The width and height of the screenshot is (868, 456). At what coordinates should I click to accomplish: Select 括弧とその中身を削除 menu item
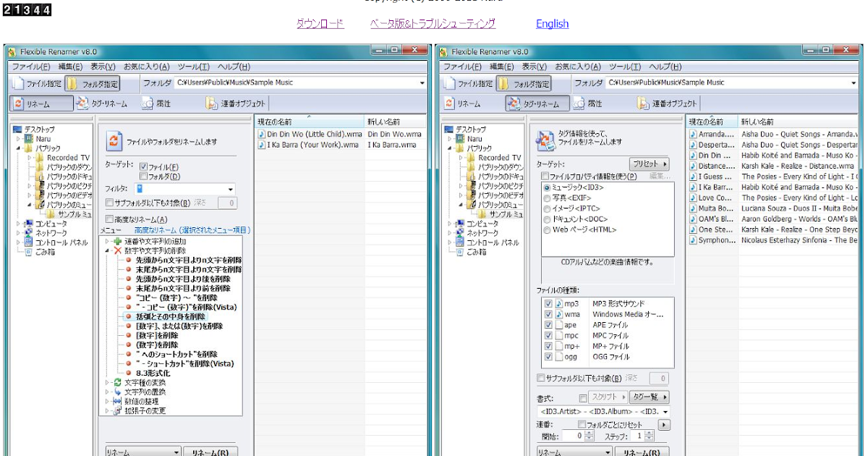click(x=170, y=316)
